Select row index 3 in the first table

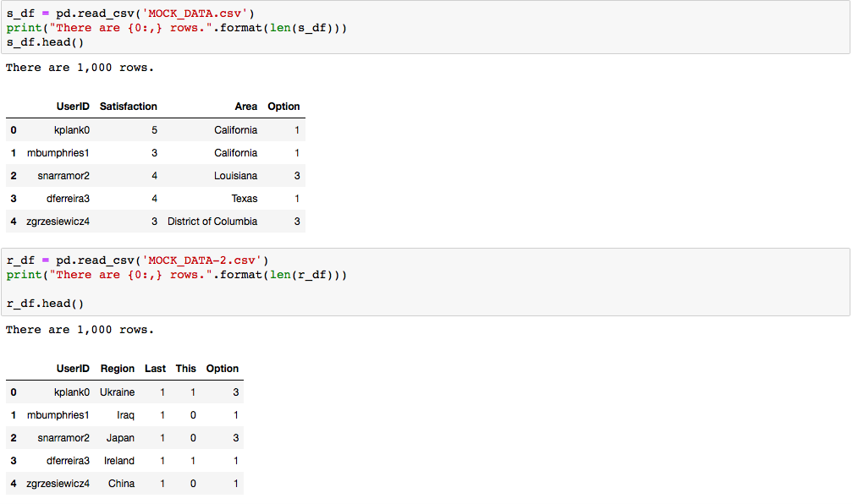click(13, 198)
